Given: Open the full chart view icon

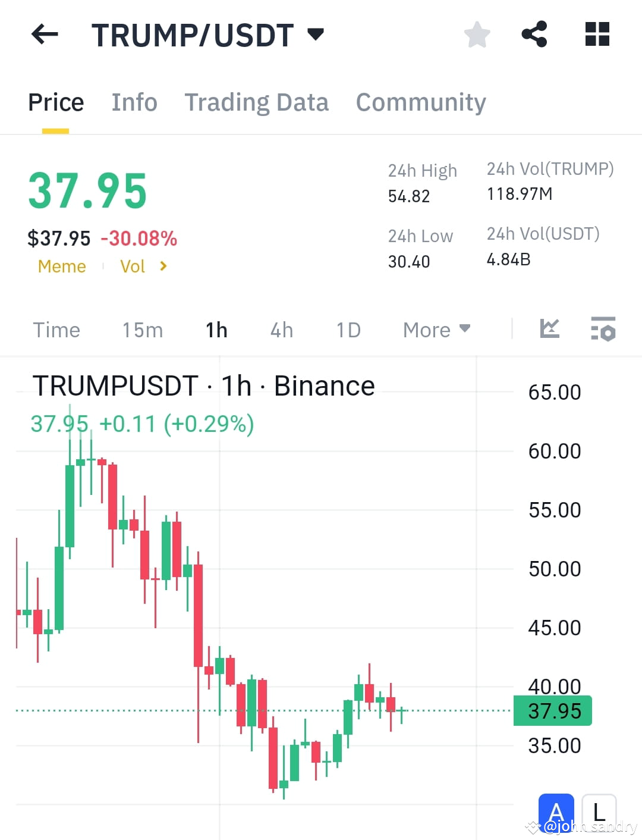Looking at the screenshot, I should click(549, 328).
